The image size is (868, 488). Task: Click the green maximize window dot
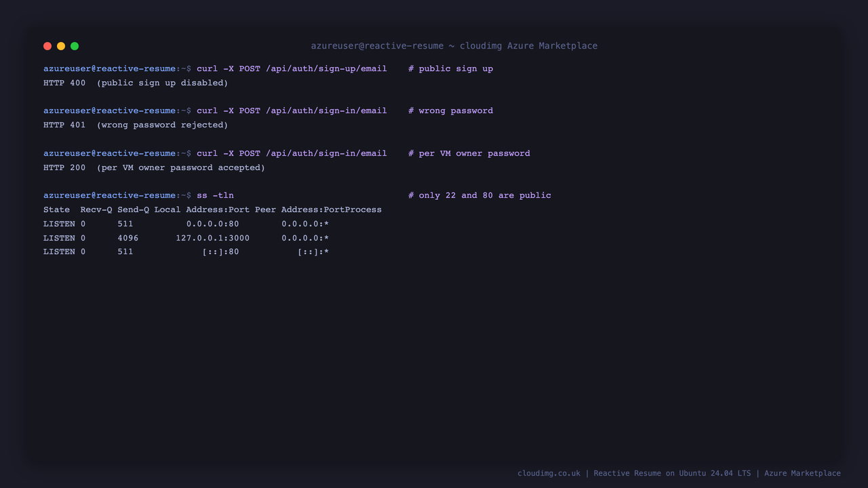point(75,46)
